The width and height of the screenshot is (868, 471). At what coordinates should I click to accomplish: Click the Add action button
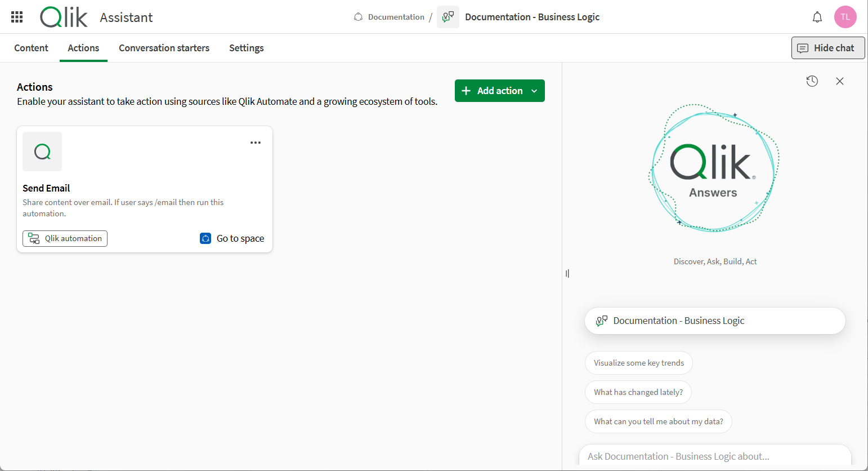point(500,91)
